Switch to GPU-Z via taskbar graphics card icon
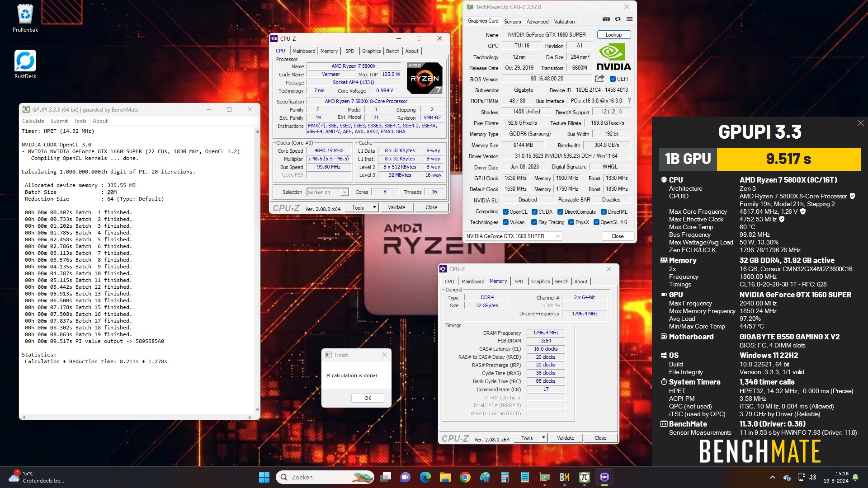This screenshot has width=868, height=488. [545, 477]
